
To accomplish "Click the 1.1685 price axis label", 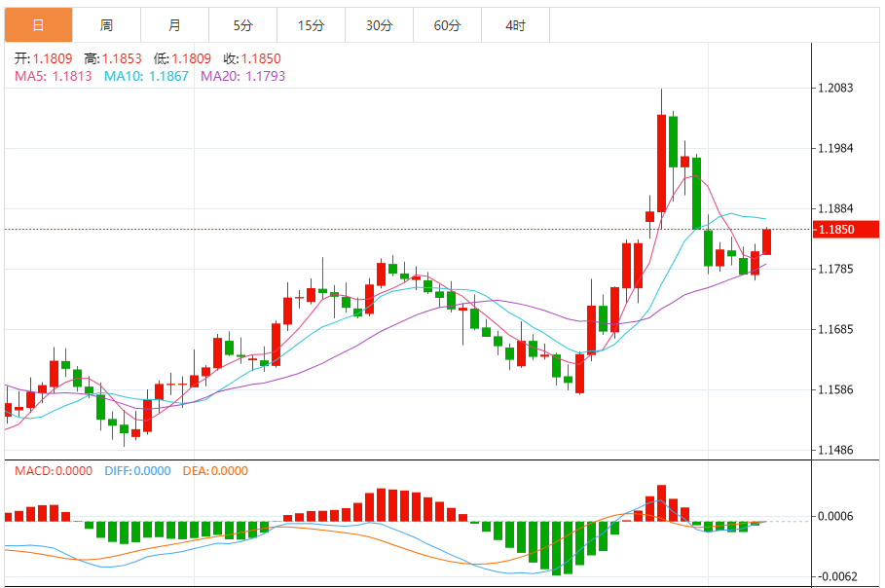I will point(835,329).
